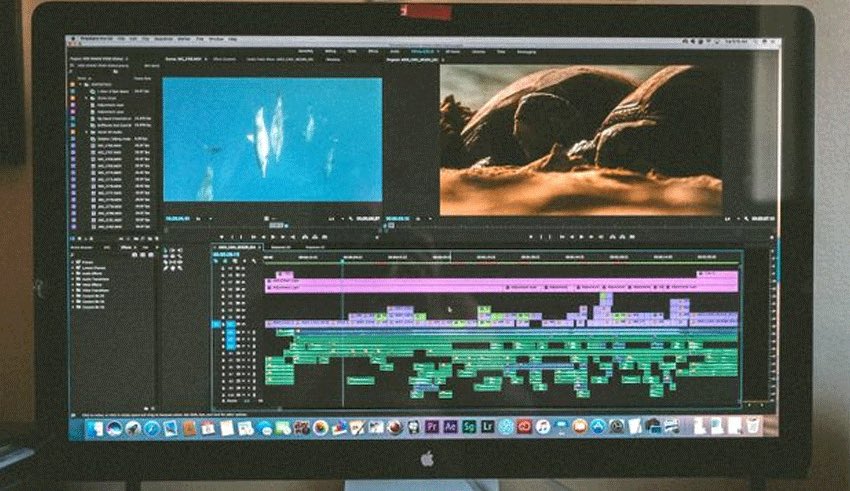Launch SpeedGrade (Sg) from Dock

pos(469,427)
